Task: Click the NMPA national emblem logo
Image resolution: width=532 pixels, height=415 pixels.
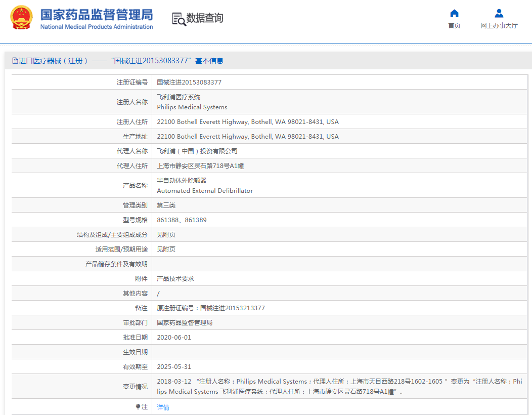Action: [21, 18]
